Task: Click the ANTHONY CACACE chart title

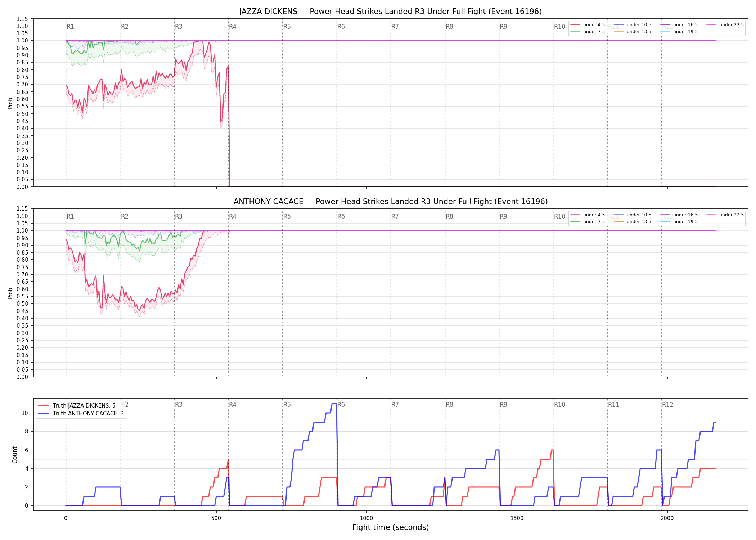Action: (x=391, y=202)
